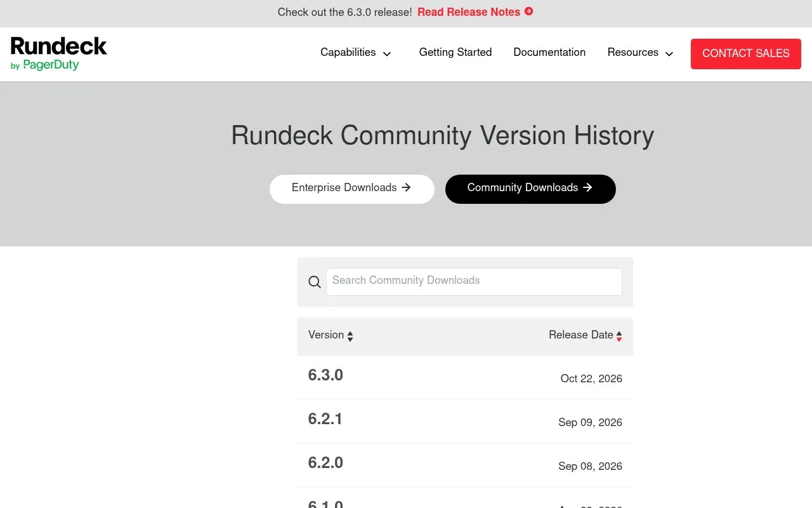
Task: Open the Read Release Notes link
Action: click(469, 12)
